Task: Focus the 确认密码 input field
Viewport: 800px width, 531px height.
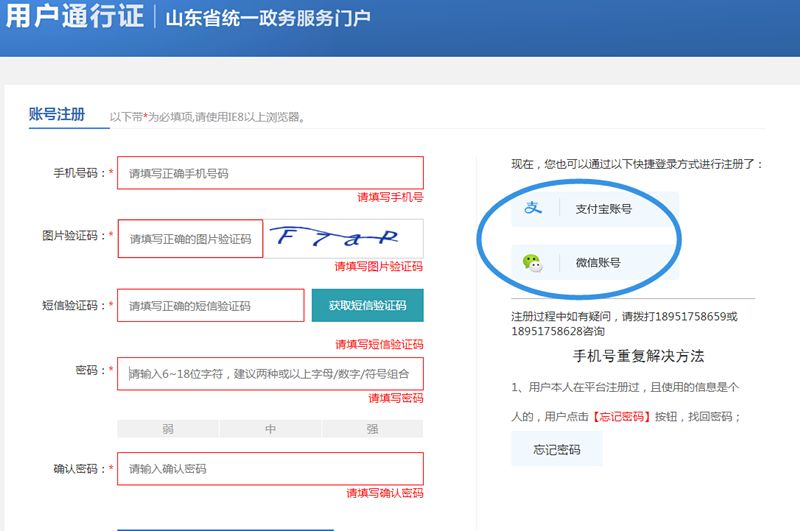Action: [270, 469]
